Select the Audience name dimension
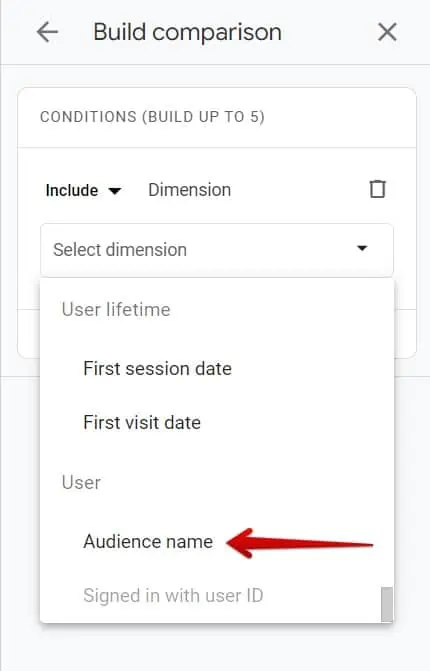Screen dimensions: 430x671 [x=148, y=542]
